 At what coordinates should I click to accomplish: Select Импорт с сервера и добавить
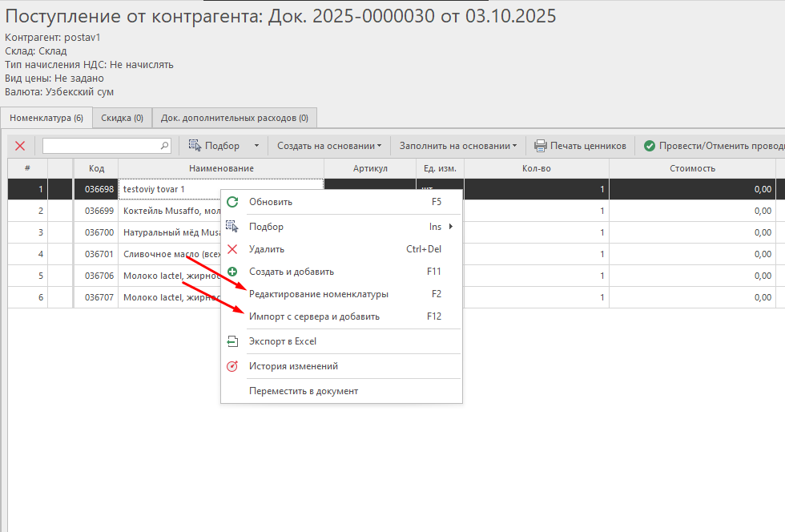coord(314,316)
